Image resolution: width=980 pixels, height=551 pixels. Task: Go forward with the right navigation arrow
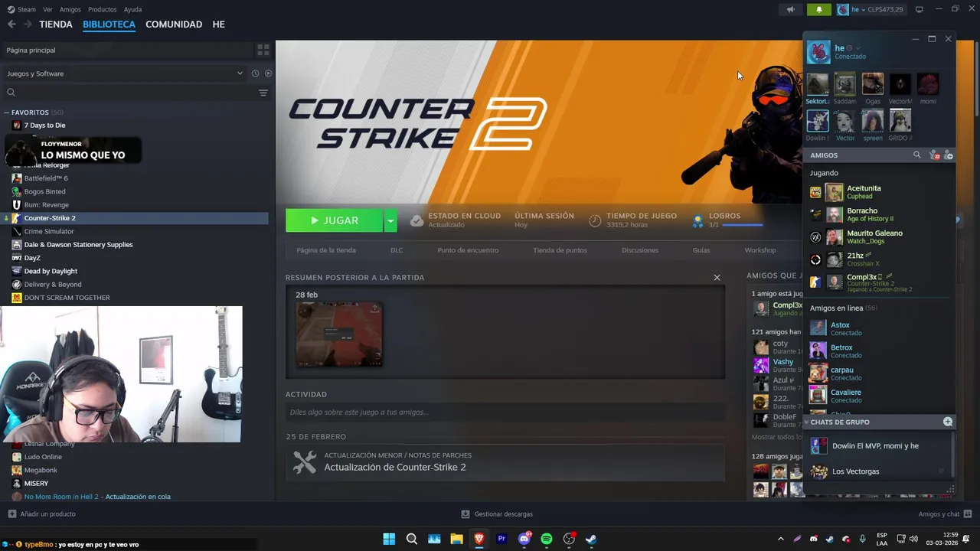pos(28,24)
